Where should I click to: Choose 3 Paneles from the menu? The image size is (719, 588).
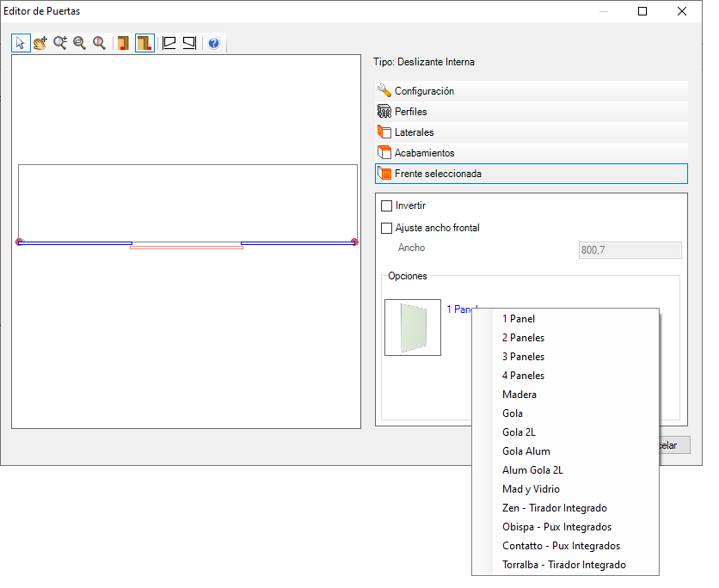click(565, 357)
